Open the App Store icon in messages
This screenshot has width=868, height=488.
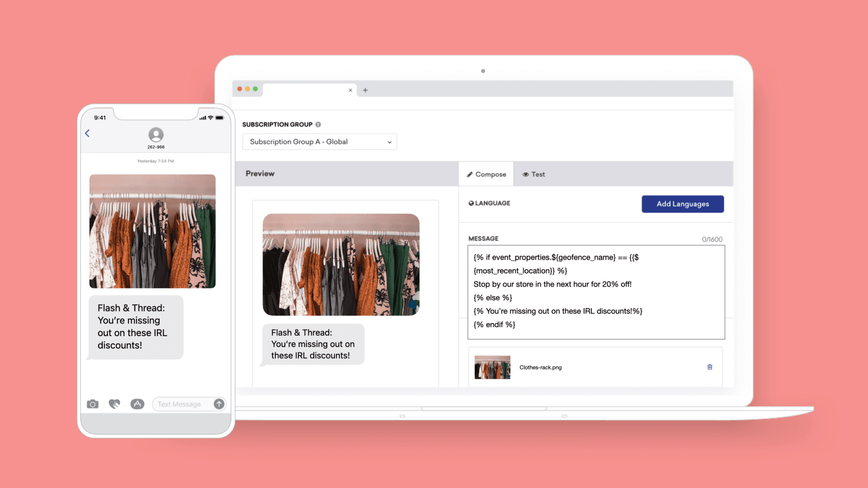click(137, 404)
